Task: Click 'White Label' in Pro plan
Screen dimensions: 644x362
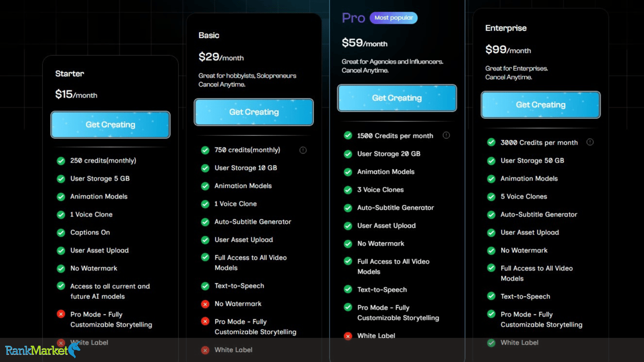Action: (x=376, y=336)
